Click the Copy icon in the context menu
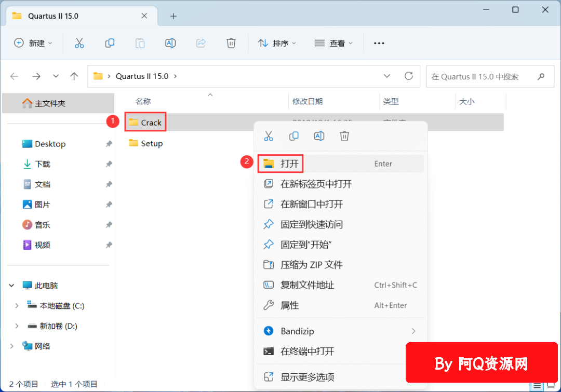The width and height of the screenshot is (561, 392). point(293,136)
